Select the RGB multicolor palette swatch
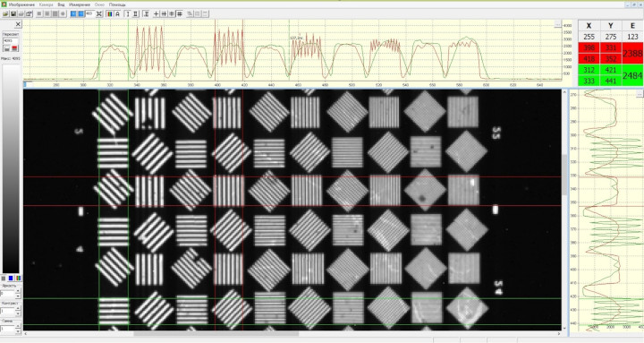 tap(19, 279)
